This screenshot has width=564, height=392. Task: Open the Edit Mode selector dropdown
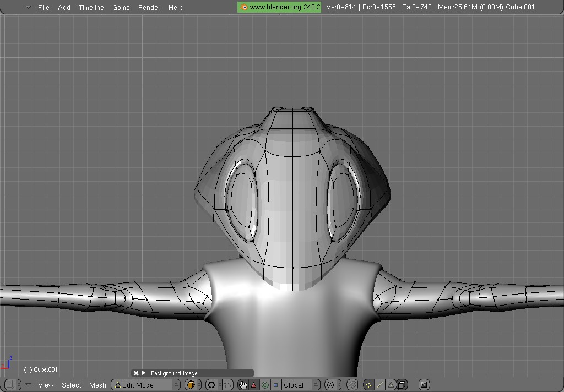(145, 385)
